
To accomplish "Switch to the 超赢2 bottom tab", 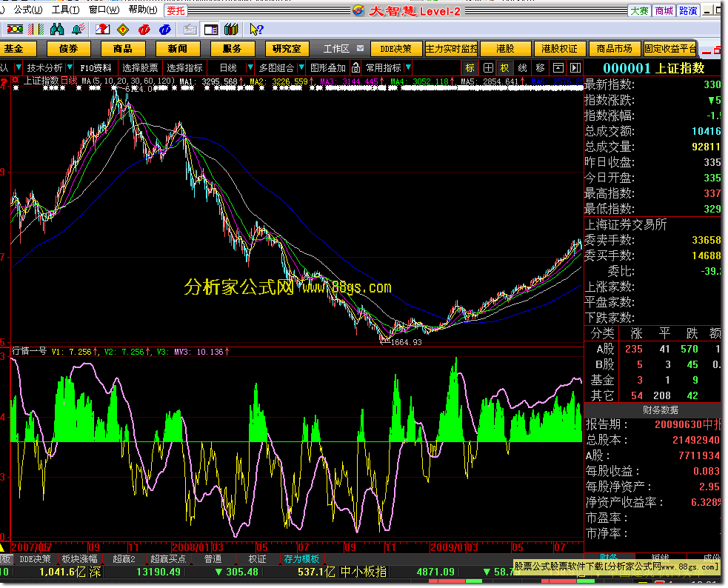I will point(124,559).
